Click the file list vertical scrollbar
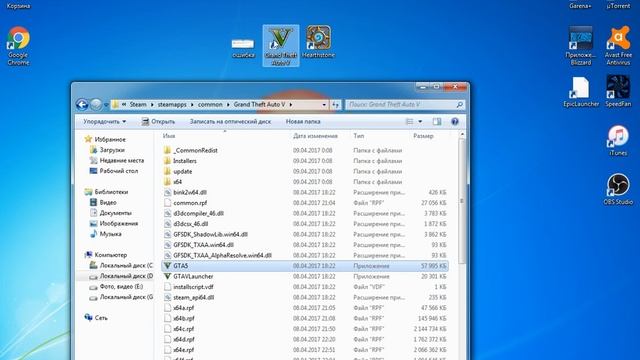 (462, 201)
